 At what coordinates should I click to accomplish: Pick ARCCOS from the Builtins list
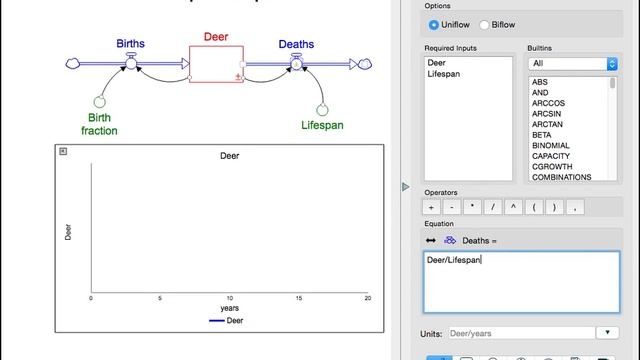pos(548,103)
